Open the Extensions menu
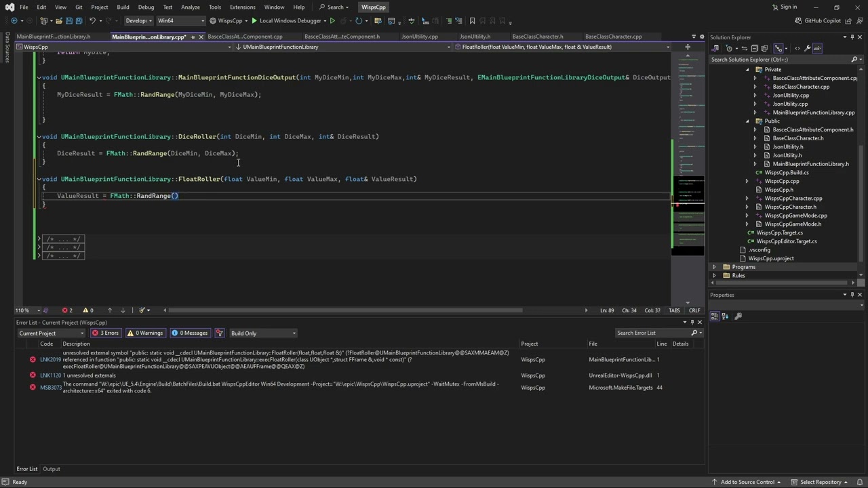Image resolution: width=868 pixels, height=488 pixels. (242, 7)
